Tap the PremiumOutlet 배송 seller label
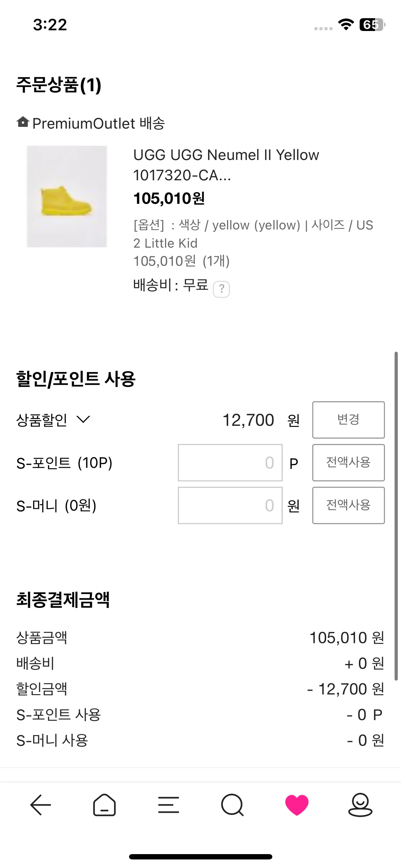Screen dimensions: 401x868 point(98,124)
